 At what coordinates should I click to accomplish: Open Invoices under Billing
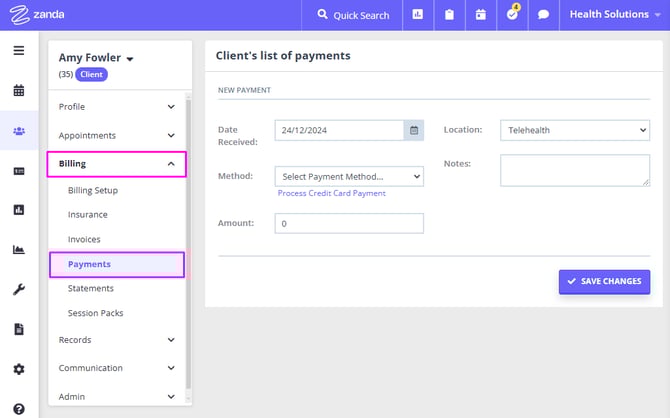click(84, 239)
